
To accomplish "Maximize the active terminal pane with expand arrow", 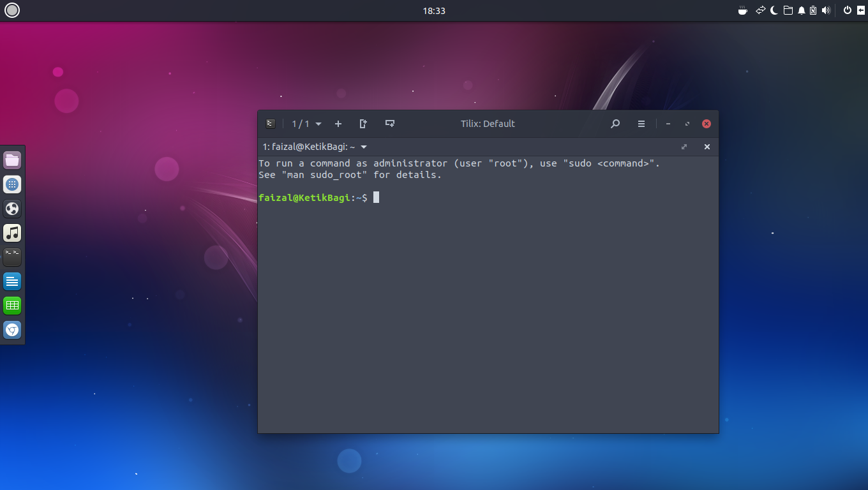I will [684, 147].
